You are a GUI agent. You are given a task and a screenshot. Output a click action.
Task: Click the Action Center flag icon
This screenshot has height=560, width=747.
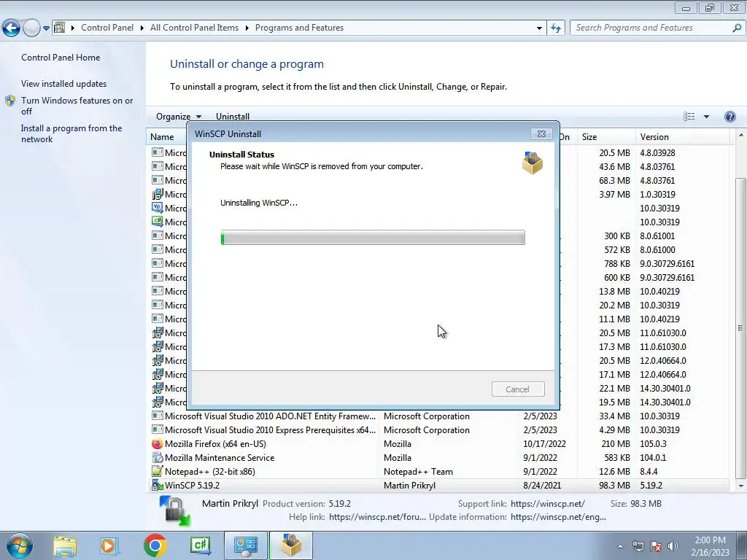656,546
